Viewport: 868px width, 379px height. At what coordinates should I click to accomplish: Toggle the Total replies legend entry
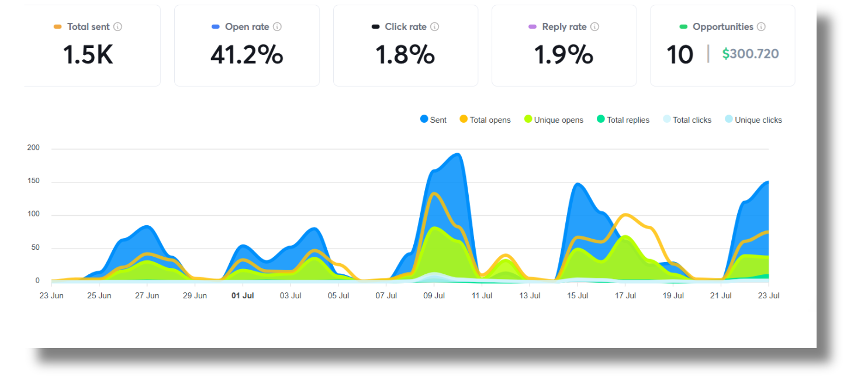(x=623, y=120)
